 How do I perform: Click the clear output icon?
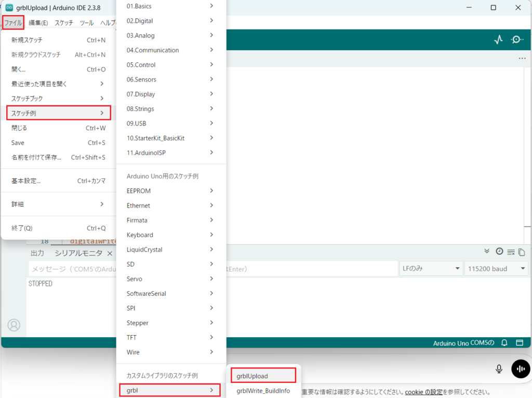coord(511,252)
